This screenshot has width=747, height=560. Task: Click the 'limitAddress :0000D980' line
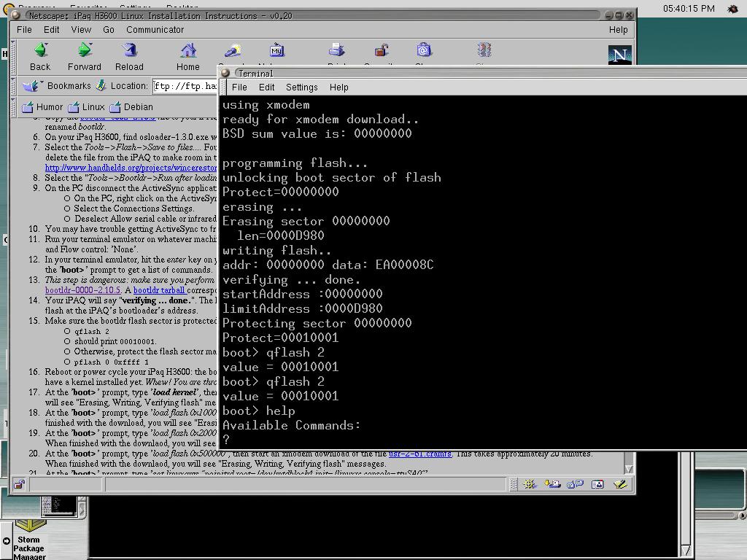tap(302, 308)
